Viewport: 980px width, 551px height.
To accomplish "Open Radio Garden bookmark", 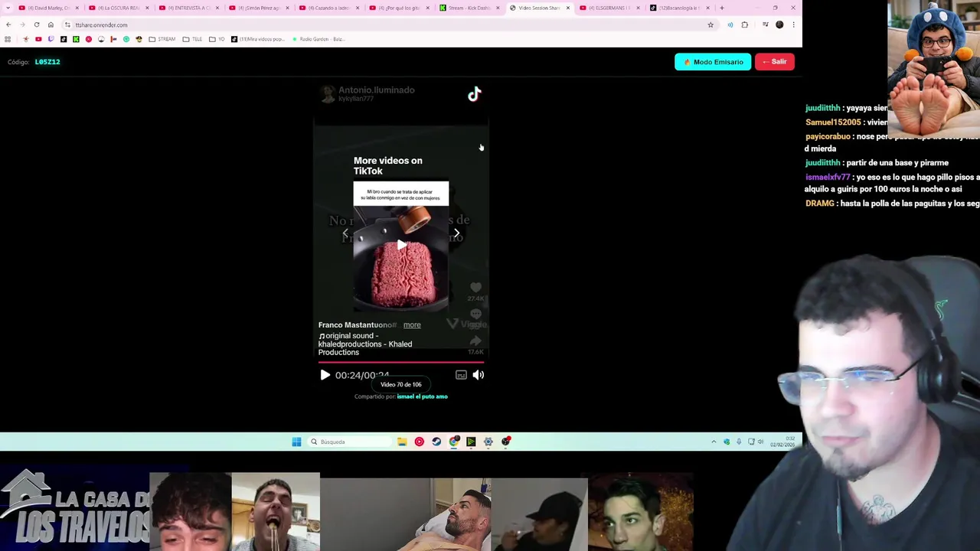I will [318, 39].
